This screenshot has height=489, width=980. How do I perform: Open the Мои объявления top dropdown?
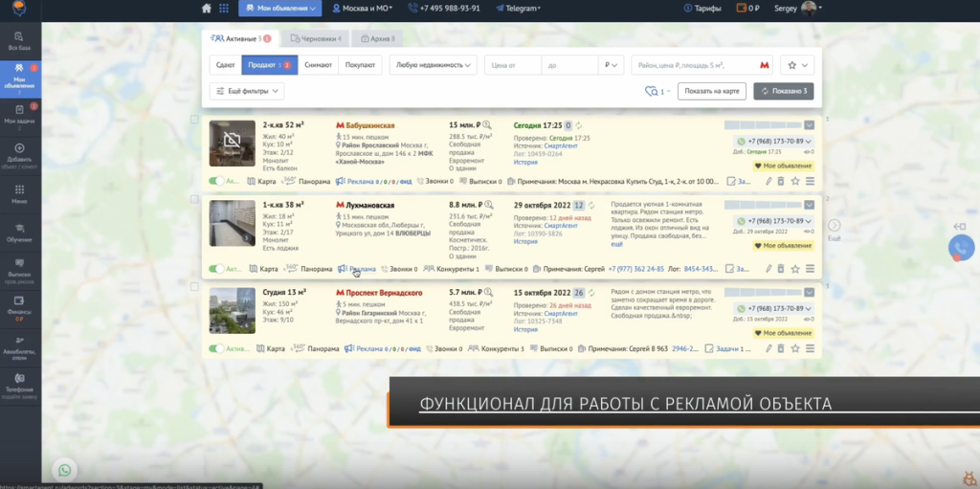[280, 8]
